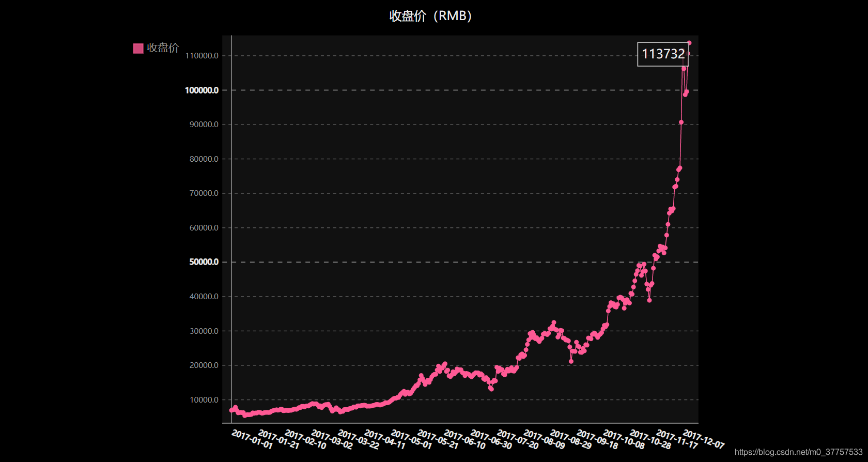868x462 pixels.
Task: Click the 90000.0 y-axis label
Action: coord(204,125)
